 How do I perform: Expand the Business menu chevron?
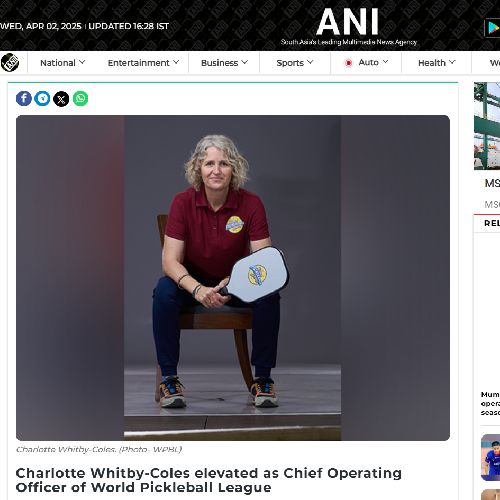click(245, 62)
